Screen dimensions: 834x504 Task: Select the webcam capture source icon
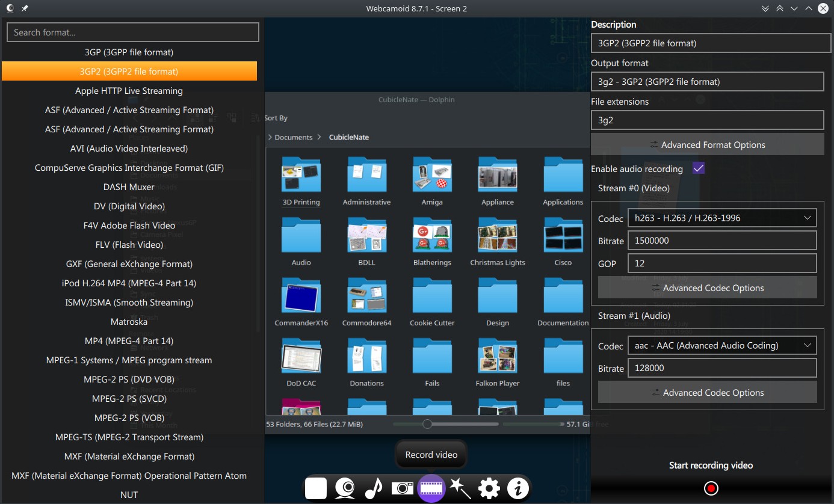point(344,488)
